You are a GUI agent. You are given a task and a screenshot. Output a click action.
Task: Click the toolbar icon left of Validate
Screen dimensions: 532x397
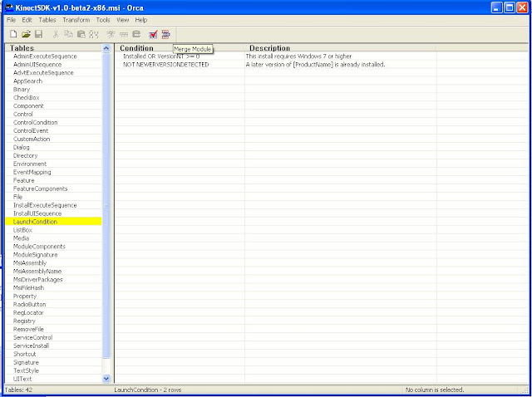(x=136, y=34)
